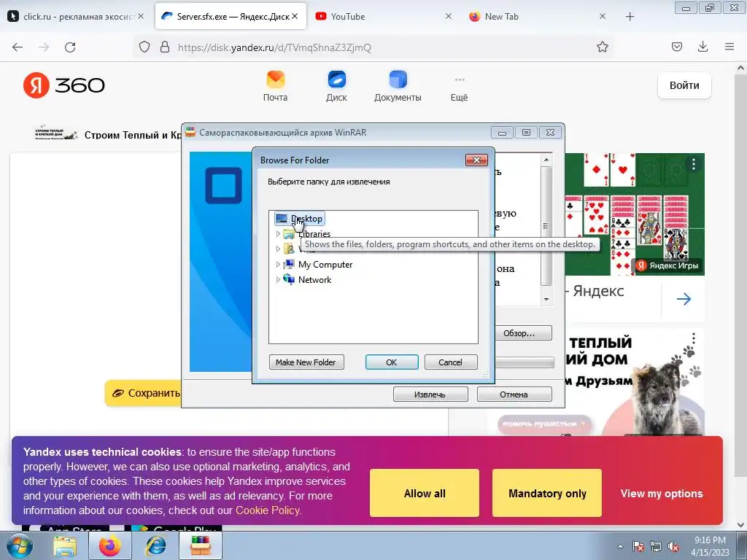Click WinRAR text pane scroll up arrow
747x560 pixels.
point(546,160)
